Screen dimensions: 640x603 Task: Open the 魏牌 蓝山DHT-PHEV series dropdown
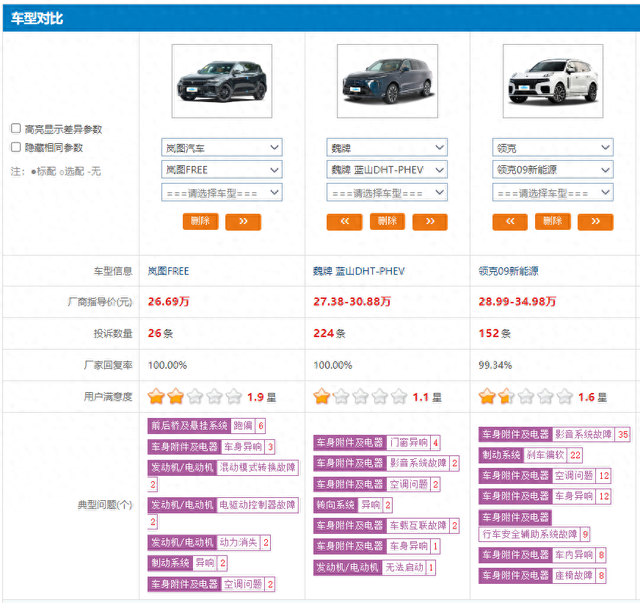pyautogui.click(x=387, y=169)
